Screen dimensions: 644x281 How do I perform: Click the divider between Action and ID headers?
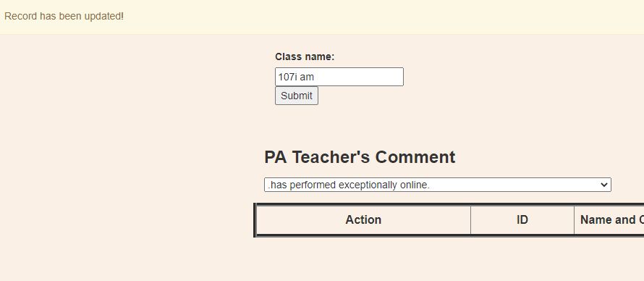coord(470,219)
